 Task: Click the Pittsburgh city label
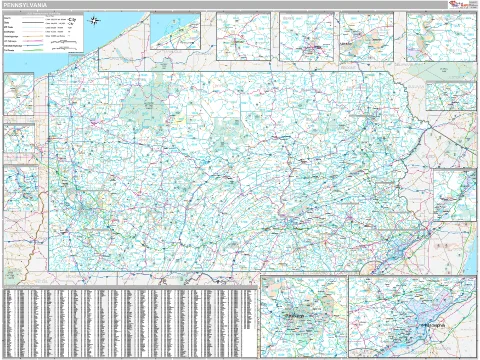click(294, 315)
